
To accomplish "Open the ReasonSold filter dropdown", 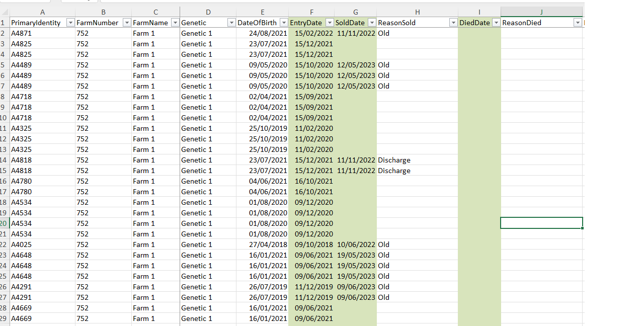I will [453, 23].
